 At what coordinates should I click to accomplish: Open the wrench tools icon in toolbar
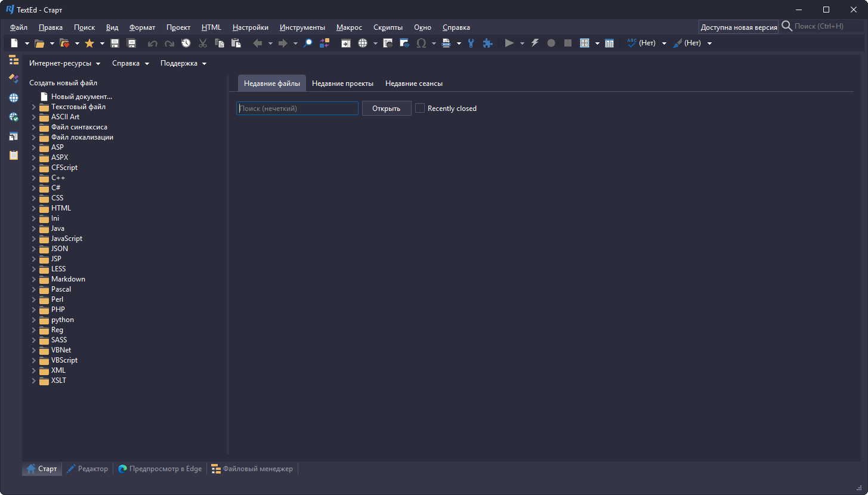(x=471, y=44)
